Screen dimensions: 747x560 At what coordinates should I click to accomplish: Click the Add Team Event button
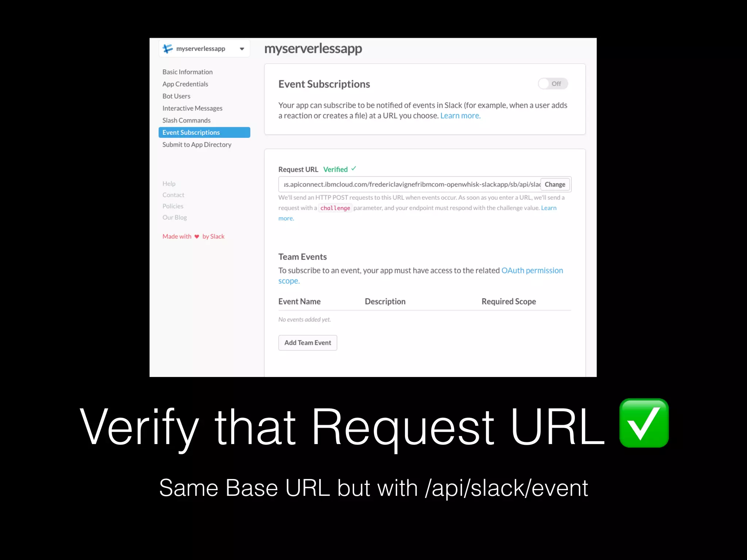(307, 343)
